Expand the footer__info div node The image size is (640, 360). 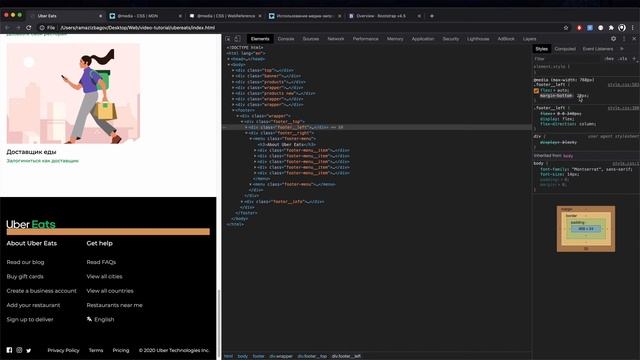(242, 202)
